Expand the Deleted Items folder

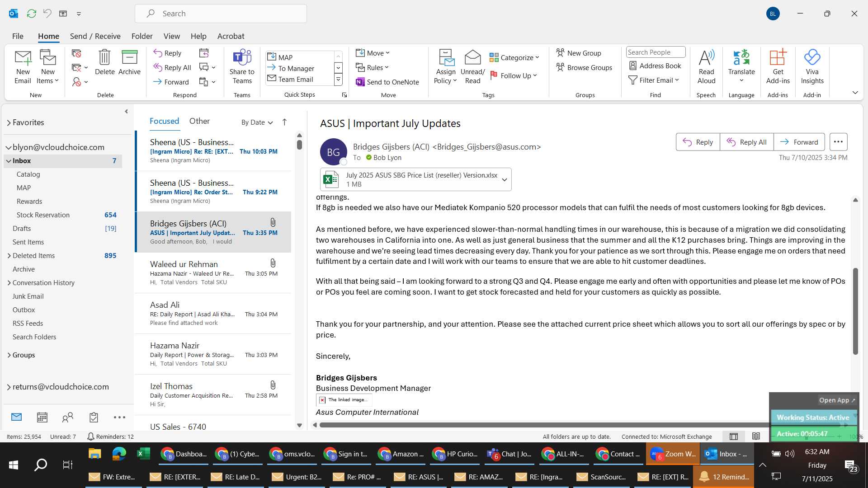9,256
